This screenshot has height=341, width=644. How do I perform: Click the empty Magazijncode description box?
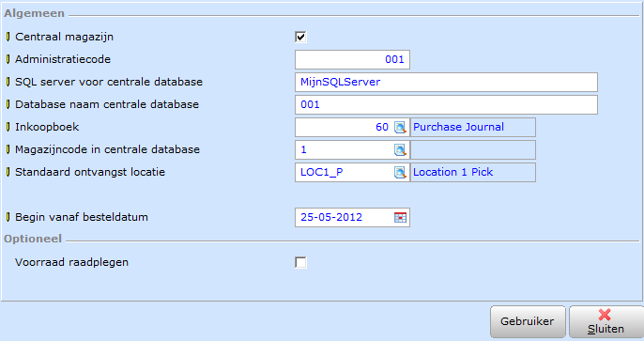click(x=473, y=150)
